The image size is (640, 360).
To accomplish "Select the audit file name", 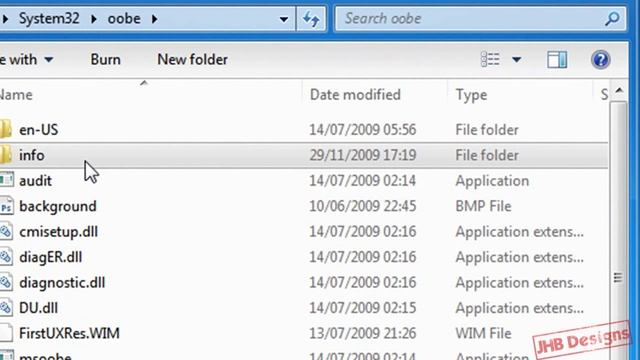I will (x=35, y=181).
